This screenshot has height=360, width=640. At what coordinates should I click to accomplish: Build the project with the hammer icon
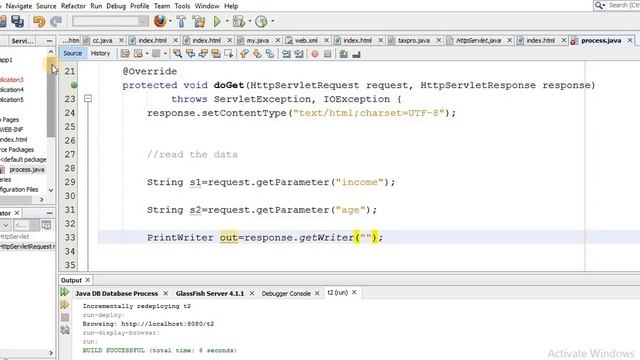[181, 21]
